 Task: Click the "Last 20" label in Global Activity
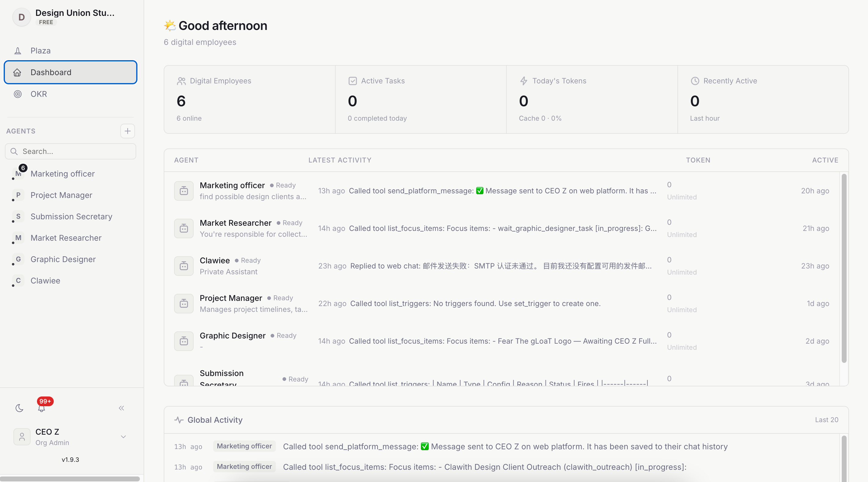pyautogui.click(x=826, y=420)
